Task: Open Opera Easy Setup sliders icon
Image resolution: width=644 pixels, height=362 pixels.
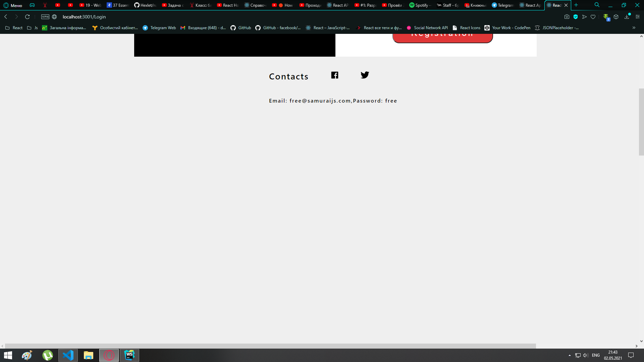Action: [637, 17]
